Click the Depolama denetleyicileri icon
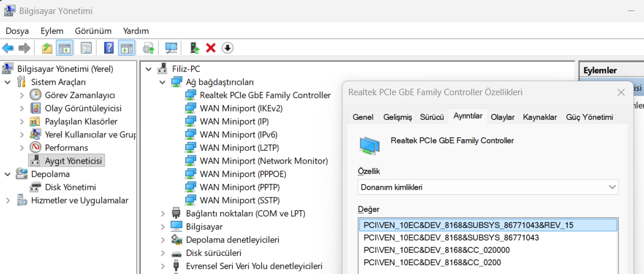644x274 pixels. [x=176, y=240]
